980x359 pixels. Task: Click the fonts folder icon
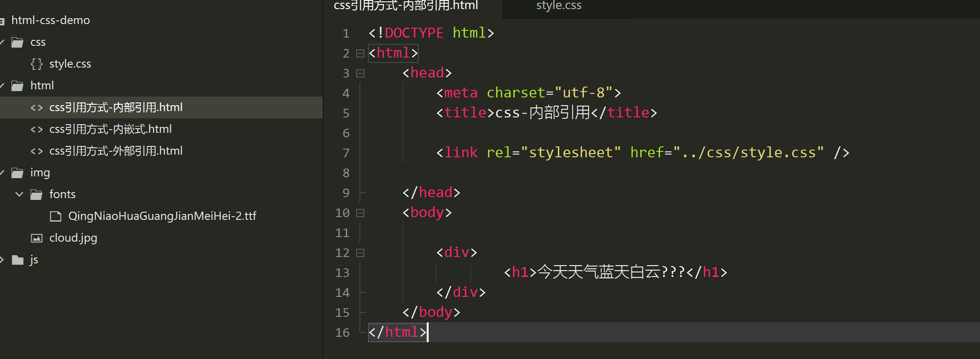click(36, 195)
